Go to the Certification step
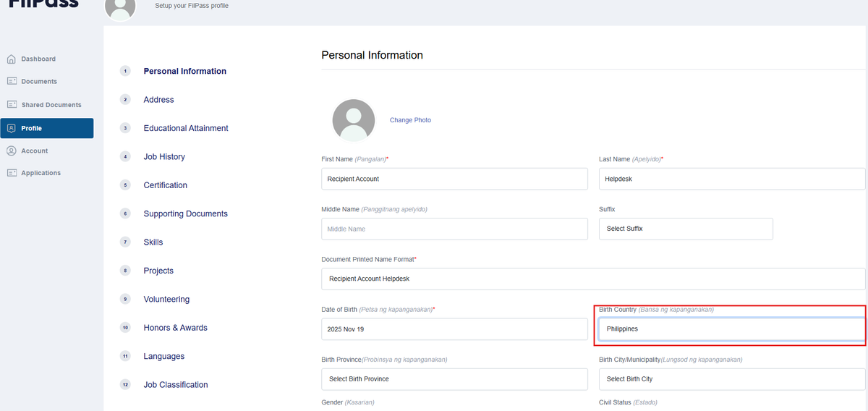 pos(166,185)
